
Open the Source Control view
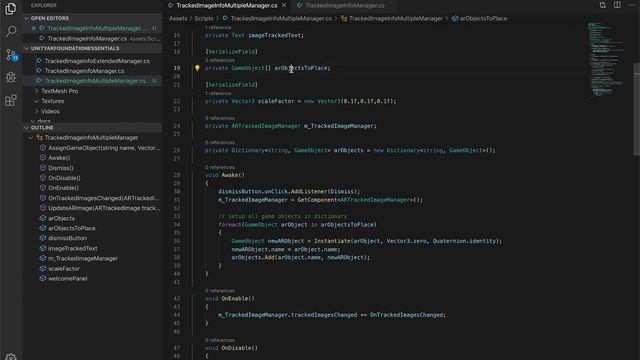pyautogui.click(x=11, y=54)
